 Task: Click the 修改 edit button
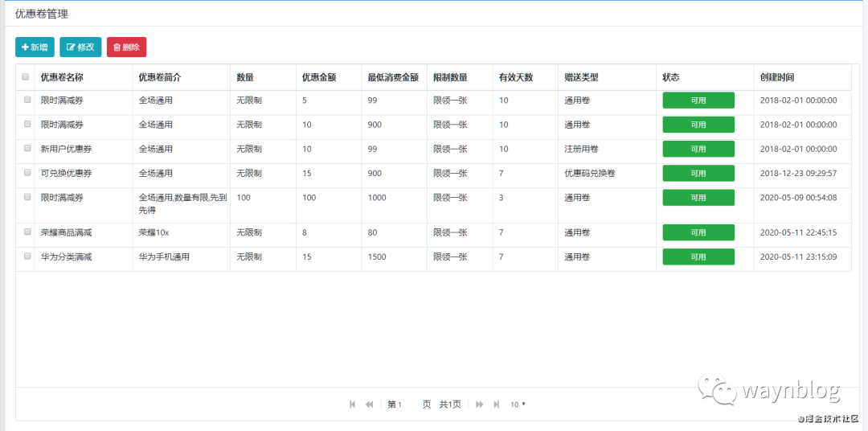click(81, 47)
